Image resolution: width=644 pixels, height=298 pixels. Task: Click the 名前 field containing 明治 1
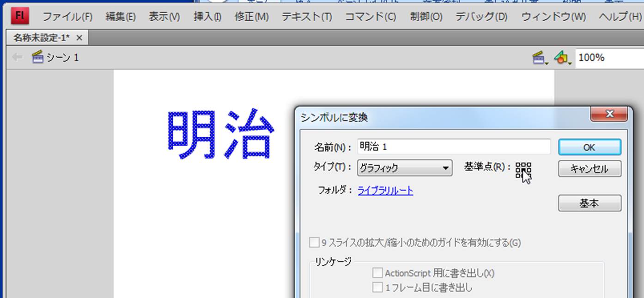tap(454, 146)
